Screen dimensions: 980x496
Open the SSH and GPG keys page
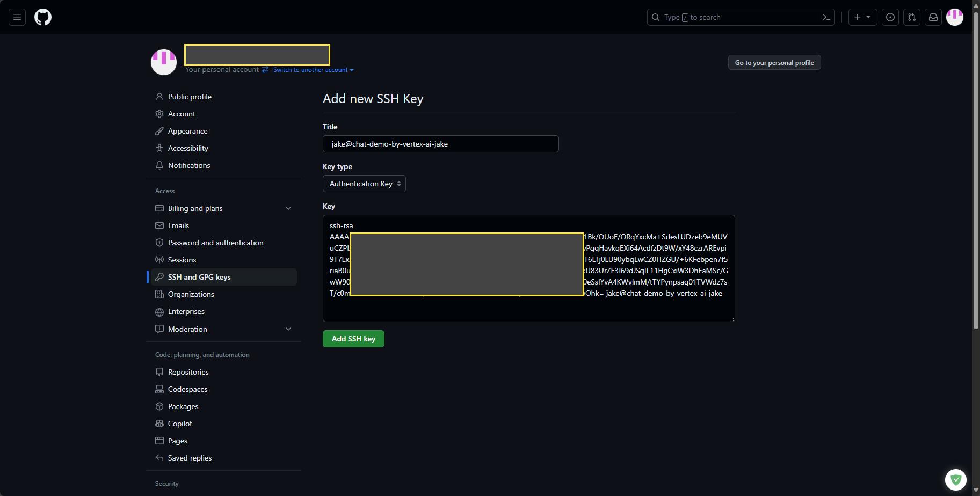(199, 277)
